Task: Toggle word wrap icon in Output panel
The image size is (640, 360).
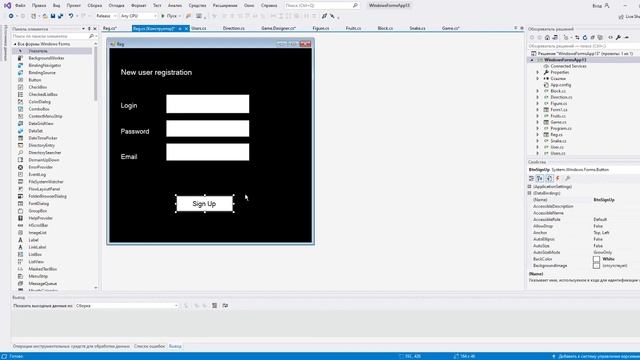Action: point(225,306)
